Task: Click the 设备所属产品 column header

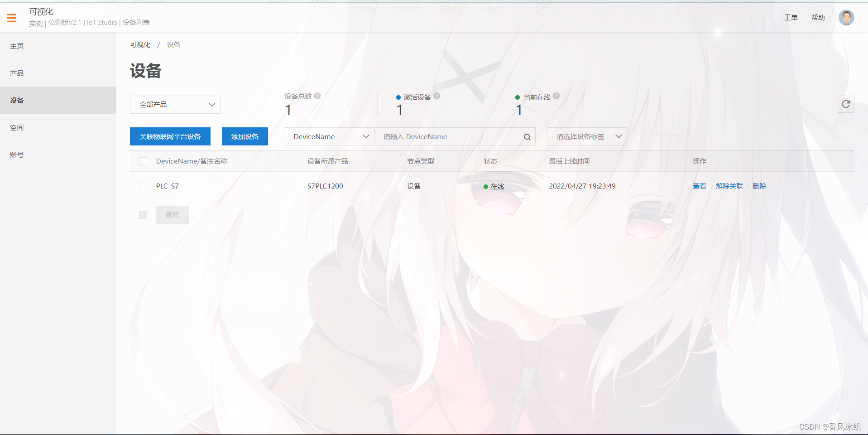Action: point(327,161)
